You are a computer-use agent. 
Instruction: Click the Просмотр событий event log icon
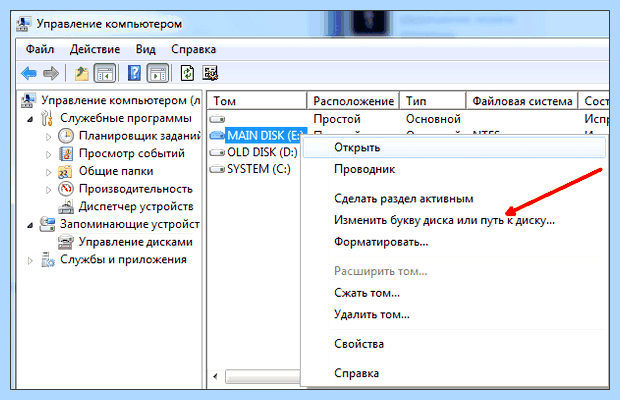(x=66, y=154)
